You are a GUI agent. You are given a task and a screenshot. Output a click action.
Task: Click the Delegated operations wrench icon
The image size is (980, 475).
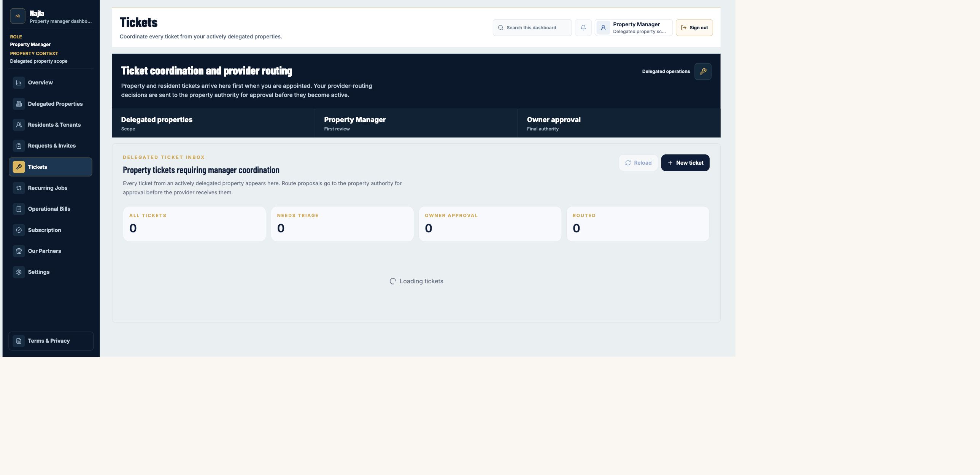tap(703, 71)
